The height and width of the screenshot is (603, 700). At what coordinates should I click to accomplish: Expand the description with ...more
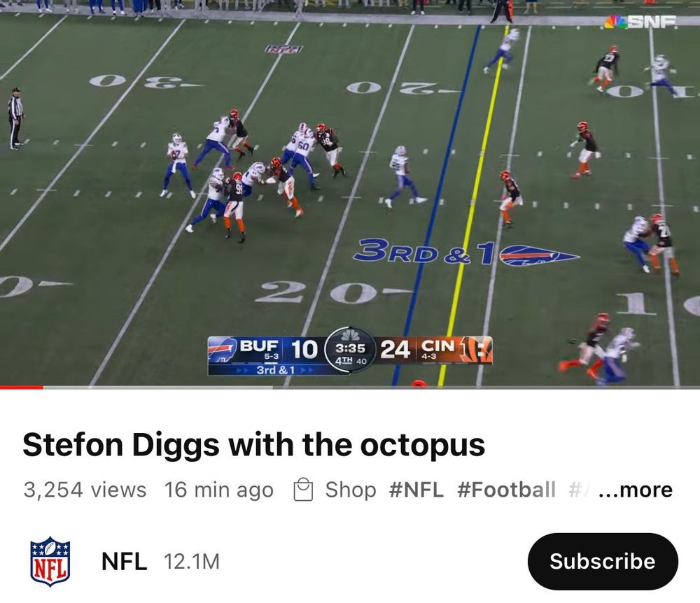pyautogui.click(x=636, y=490)
